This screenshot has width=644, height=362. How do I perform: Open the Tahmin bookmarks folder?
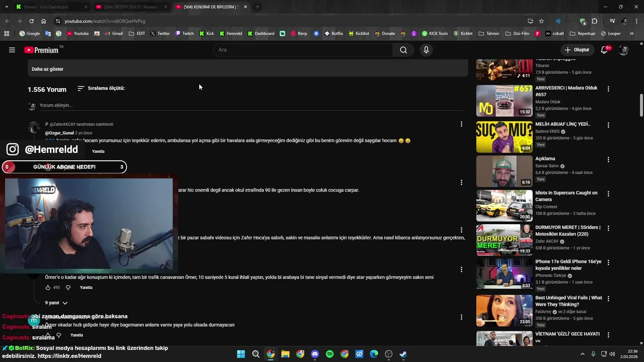[489, 34]
